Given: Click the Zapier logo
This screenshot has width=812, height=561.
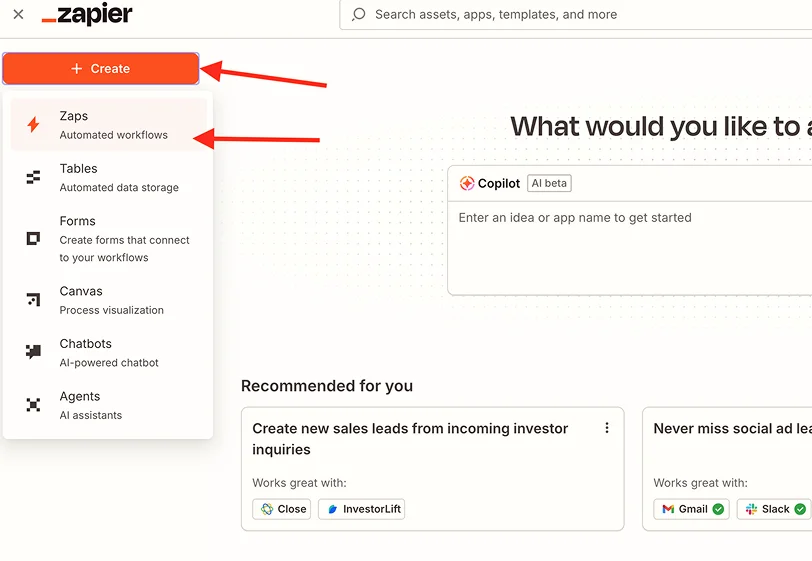Looking at the screenshot, I should pyautogui.click(x=87, y=14).
